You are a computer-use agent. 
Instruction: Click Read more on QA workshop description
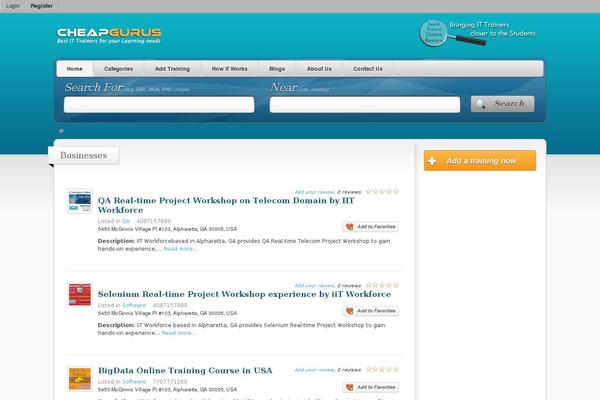(x=180, y=249)
